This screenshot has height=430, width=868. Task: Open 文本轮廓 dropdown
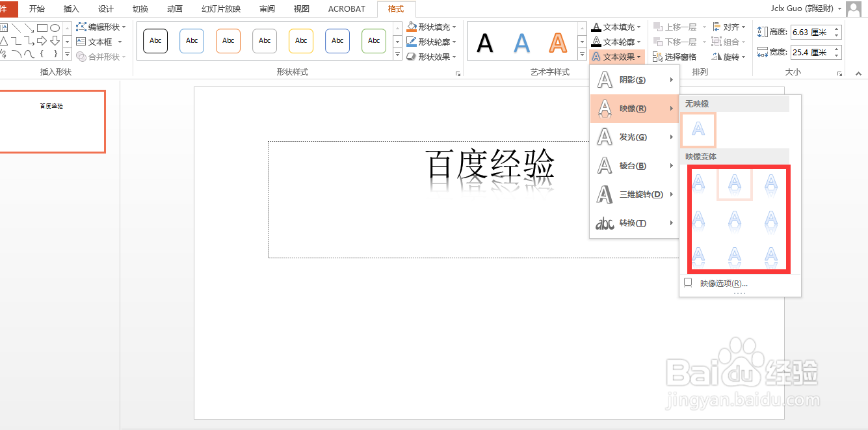[x=616, y=42]
